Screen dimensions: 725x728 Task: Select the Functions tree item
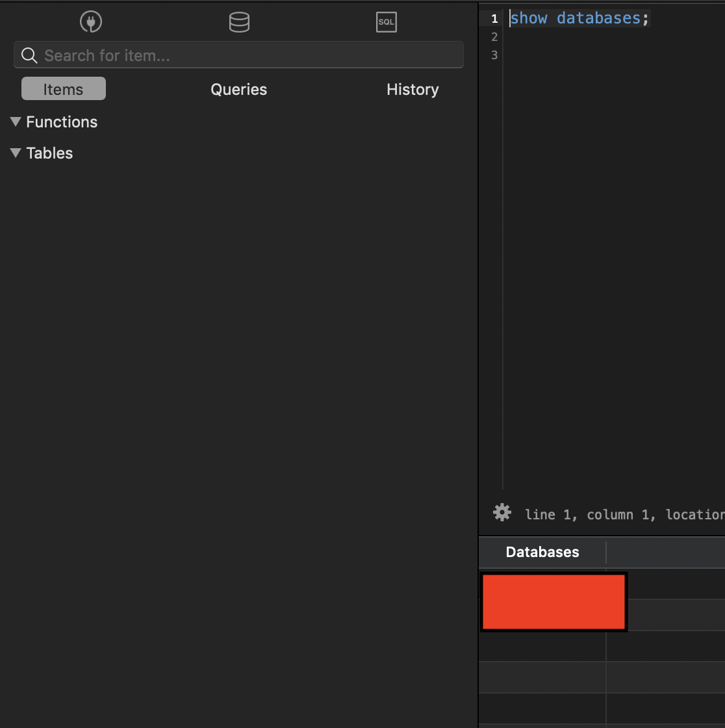click(62, 122)
